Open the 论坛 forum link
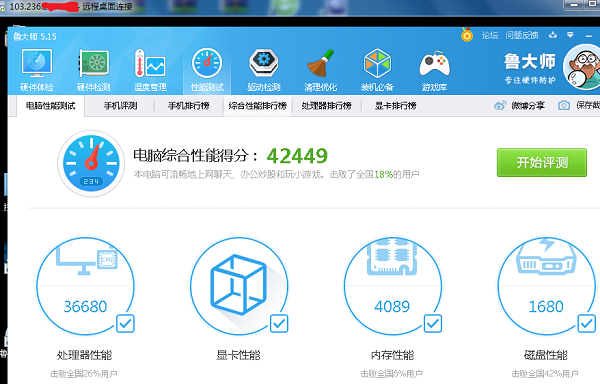 [x=490, y=35]
